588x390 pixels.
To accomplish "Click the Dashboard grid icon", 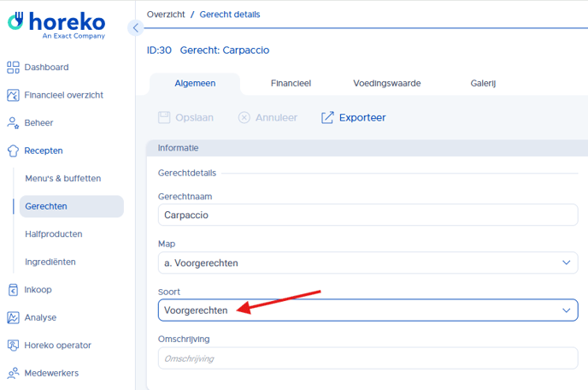I will [x=13, y=68].
